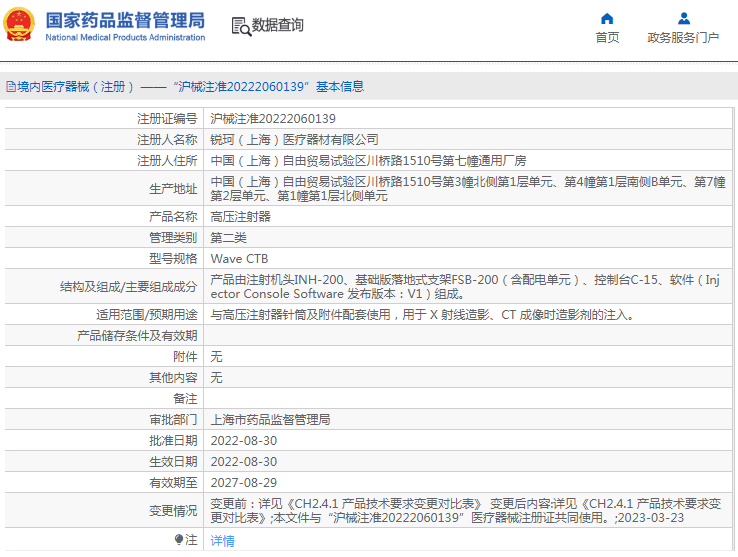Click the 变更情况 description text
The height and width of the screenshot is (557, 738).
(465, 511)
